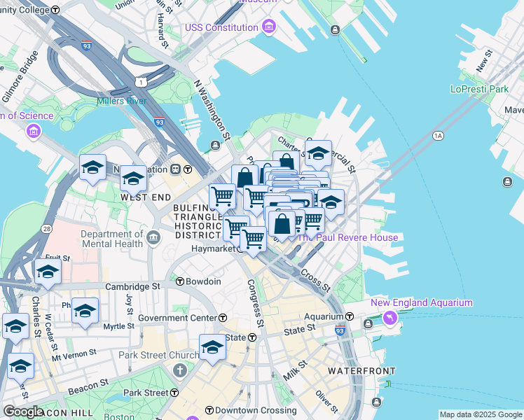Click the school marker above Paul Revere House
The image size is (524, 420).
tap(331, 204)
